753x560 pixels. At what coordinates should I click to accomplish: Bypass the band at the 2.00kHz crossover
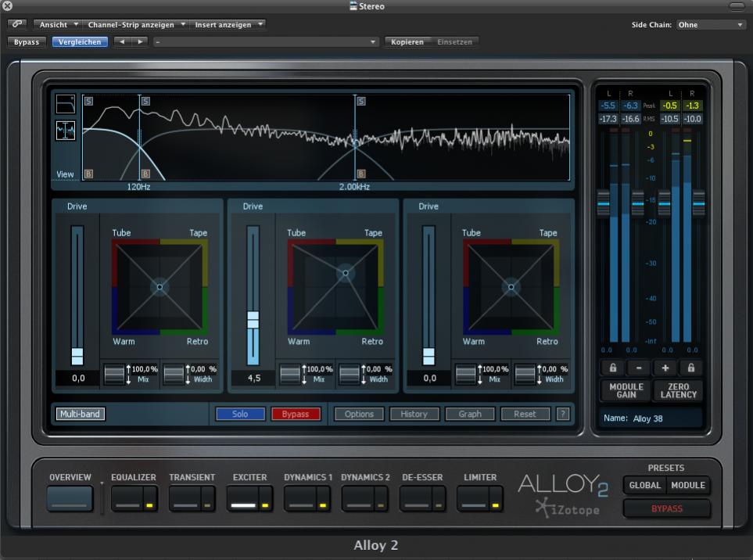click(360, 174)
